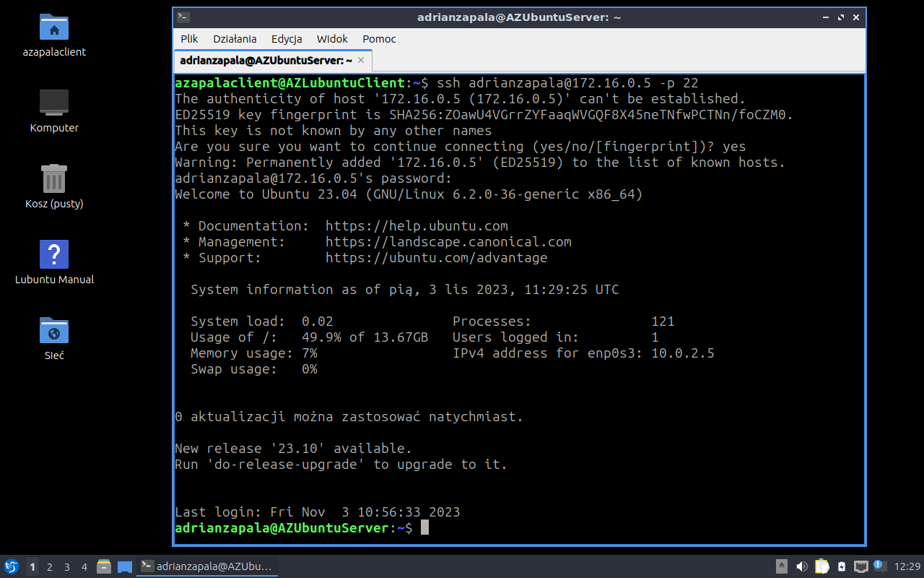Open the notification alert tray icon
Viewport: 924px width, 578px height.
tap(879, 566)
